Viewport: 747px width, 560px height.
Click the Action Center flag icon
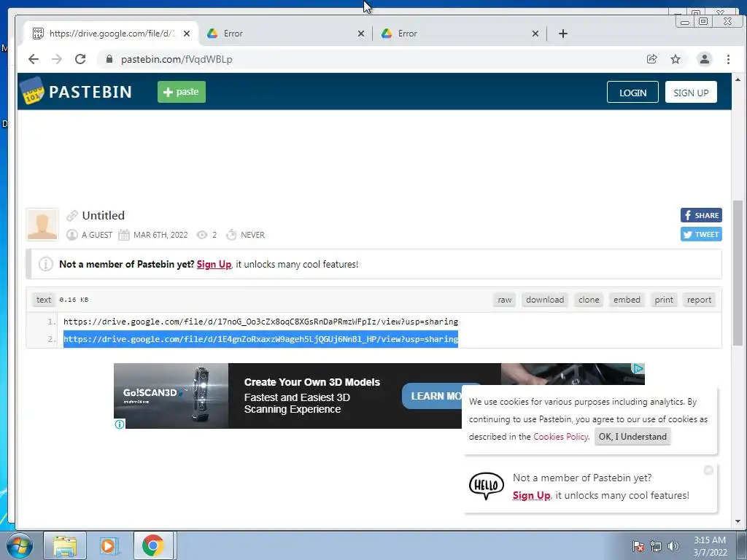point(638,546)
